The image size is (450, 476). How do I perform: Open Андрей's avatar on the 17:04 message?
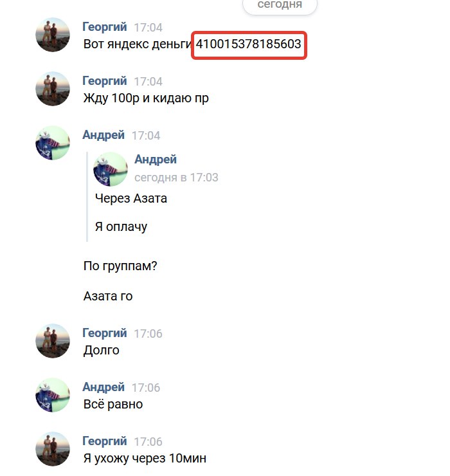coord(53,143)
